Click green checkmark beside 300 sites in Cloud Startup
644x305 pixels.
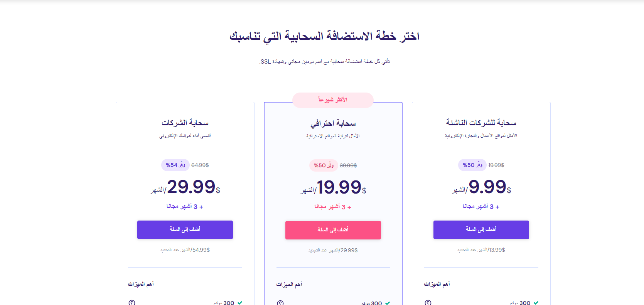[536, 303]
